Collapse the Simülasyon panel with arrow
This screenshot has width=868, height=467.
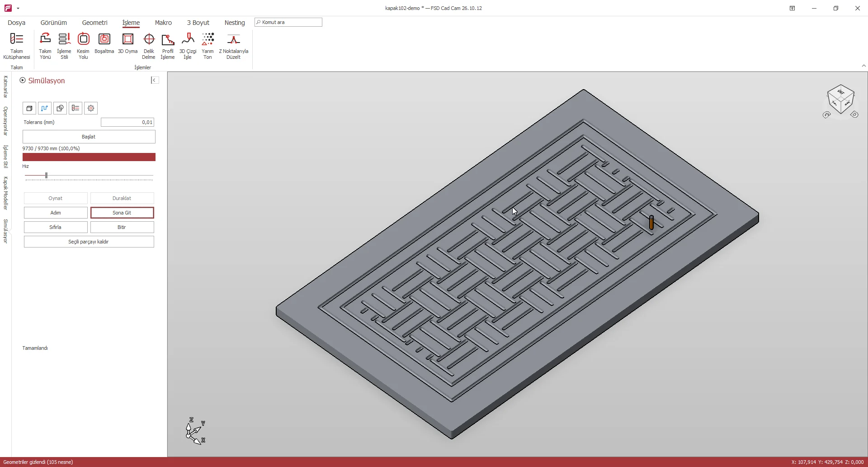coord(155,80)
